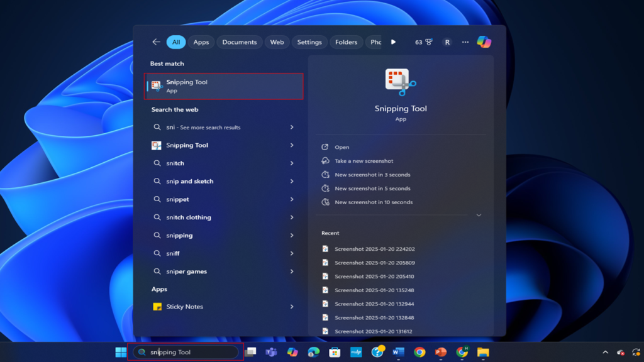
Task: Click Open in Snipping Tool details
Action: point(341,147)
